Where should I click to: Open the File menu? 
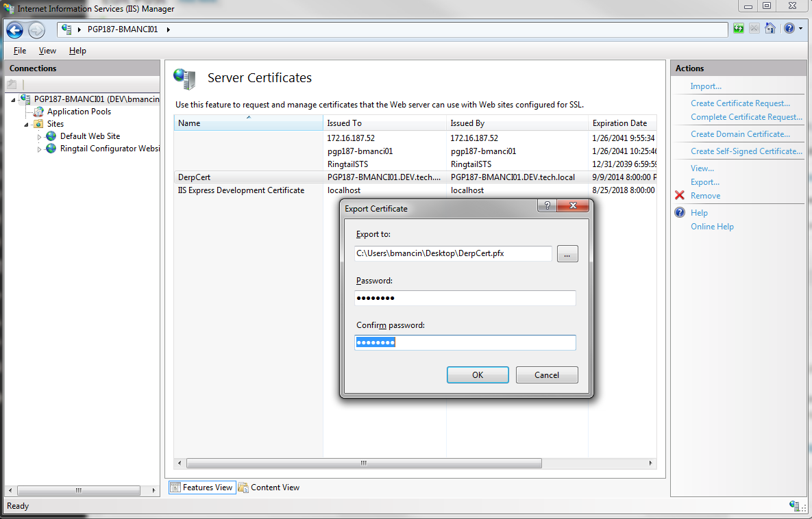tap(20, 51)
